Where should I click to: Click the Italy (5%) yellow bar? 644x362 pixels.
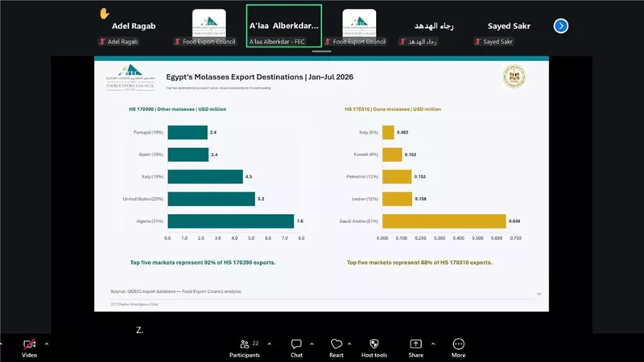pyautogui.click(x=388, y=132)
